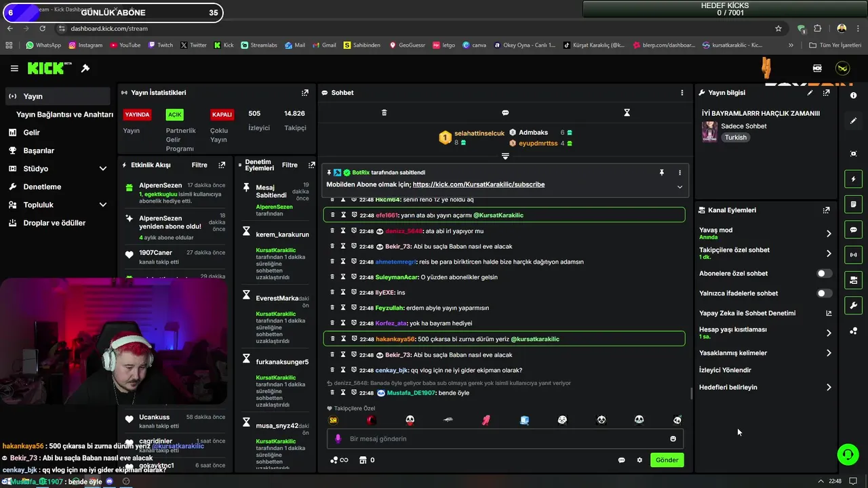868x488 pixels.
Task: Toggle Abonelere özel sohbet switch
Action: click(x=824, y=274)
